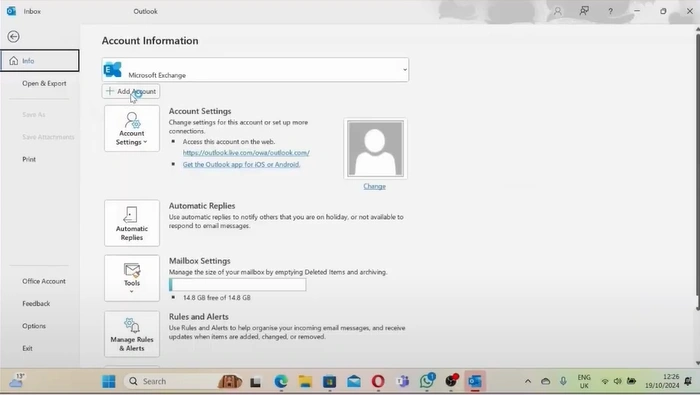Viewport: 700px width, 395px height.
Task: Click the Outlook logo icon in title bar
Action: point(11,11)
